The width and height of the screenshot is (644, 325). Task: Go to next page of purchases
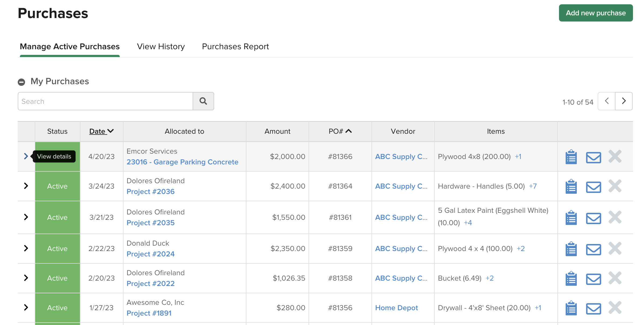pos(624,101)
